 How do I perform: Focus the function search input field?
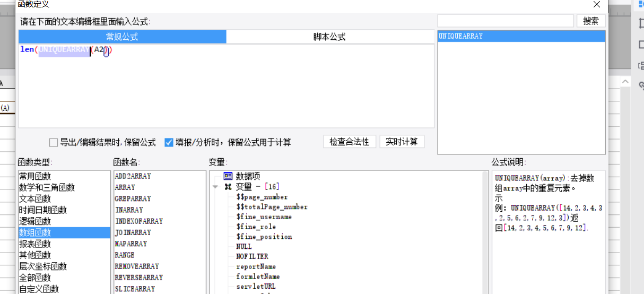click(x=506, y=21)
